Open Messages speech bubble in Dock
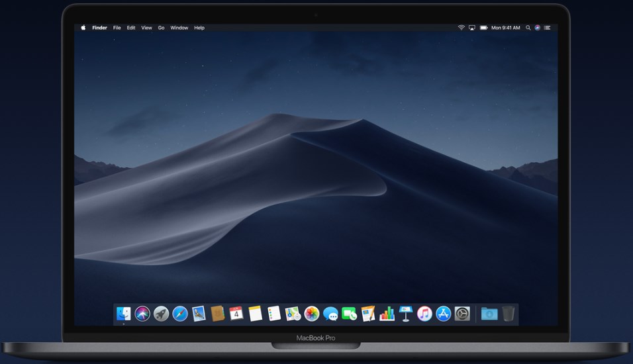The height and width of the screenshot is (364, 633). coord(330,314)
